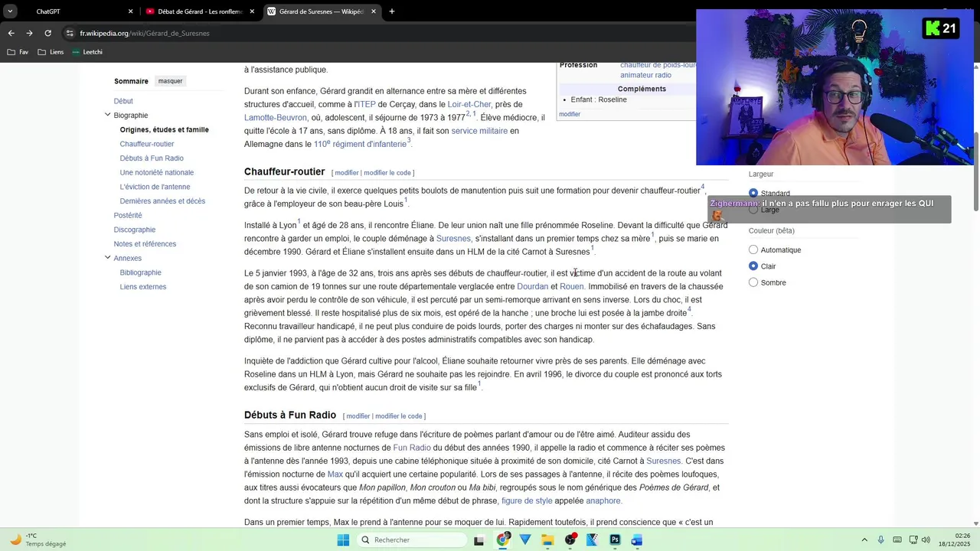Open the Leetchi bookmark
This screenshot has height=551, width=980.
(x=87, y=52)
